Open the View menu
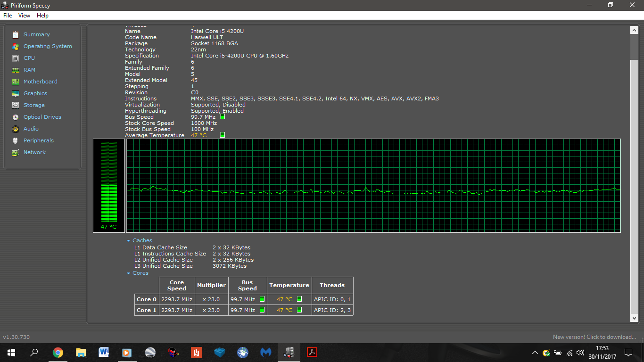 [24, 16]
